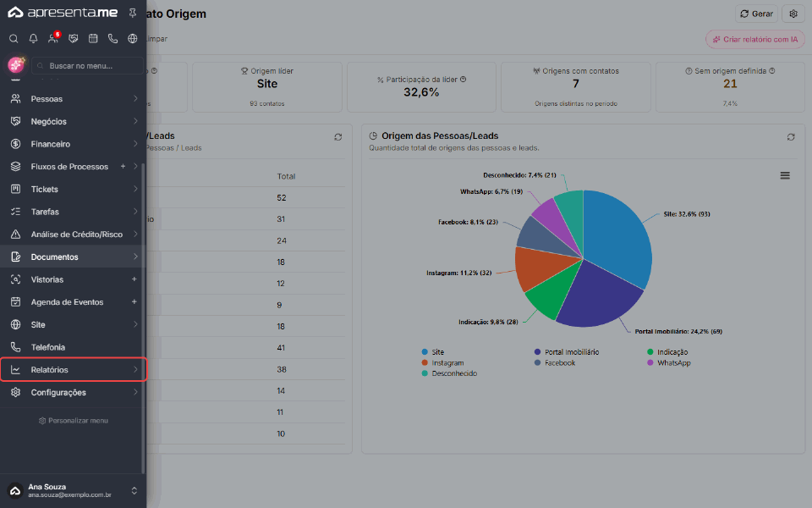Toggle the Facebook legend entry
812x508 pixels.
(555, 363)
